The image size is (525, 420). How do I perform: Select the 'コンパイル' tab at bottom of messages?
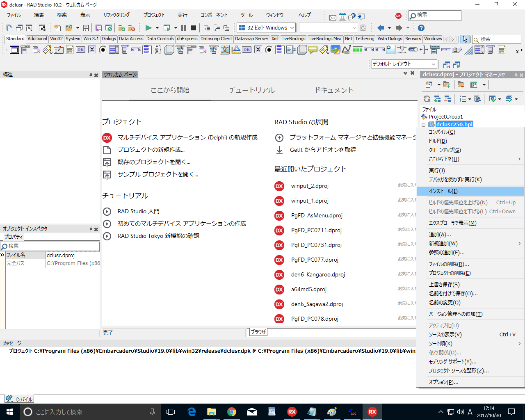[19, 399]
